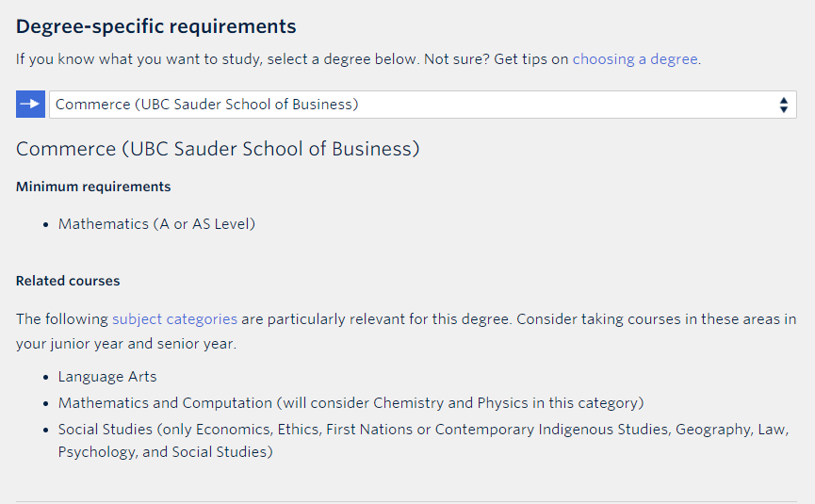Click the "Degree-specific requirements" heading
The image size is (815, 504).
tap(155, 26)
